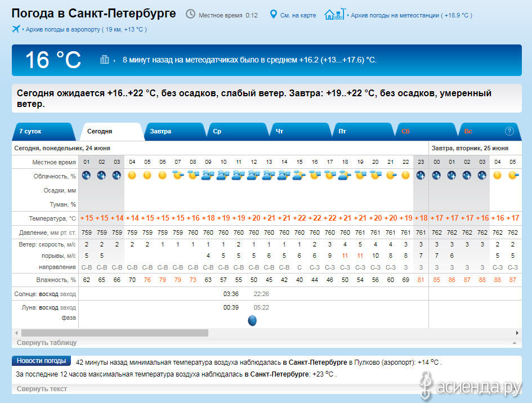The height and width of the screenshot is (403, 532).
Task: Click the Солнце: восход label
Action: (36, 294)
